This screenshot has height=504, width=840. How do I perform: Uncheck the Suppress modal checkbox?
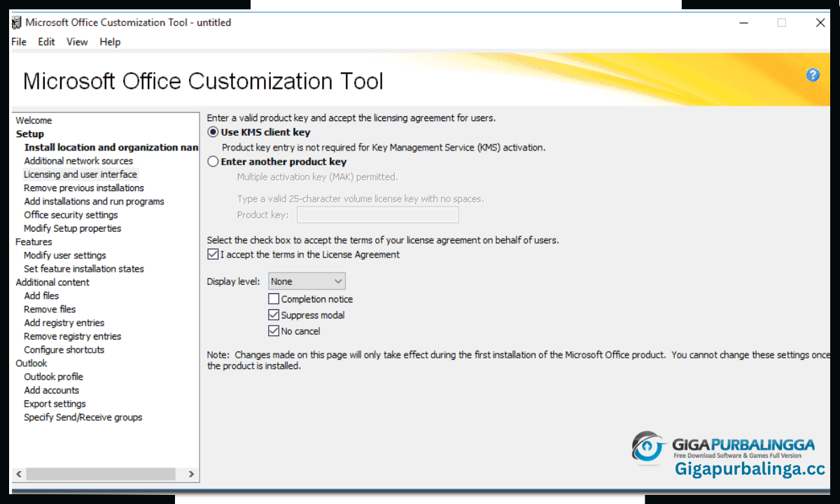coord(274,315)
